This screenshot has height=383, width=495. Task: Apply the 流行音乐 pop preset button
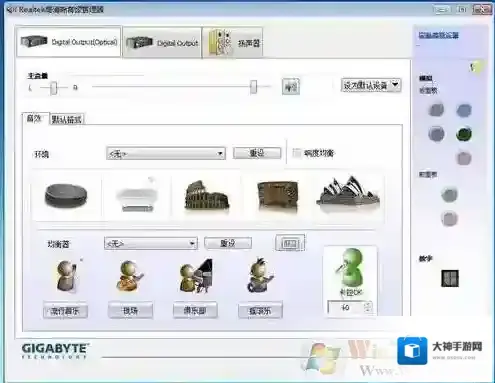[x=65, y=311]
